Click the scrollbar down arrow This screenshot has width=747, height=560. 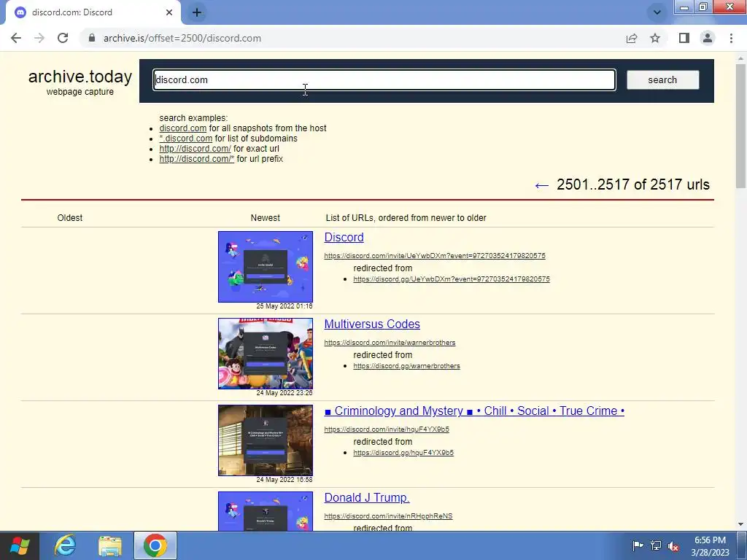click(741, 525)
